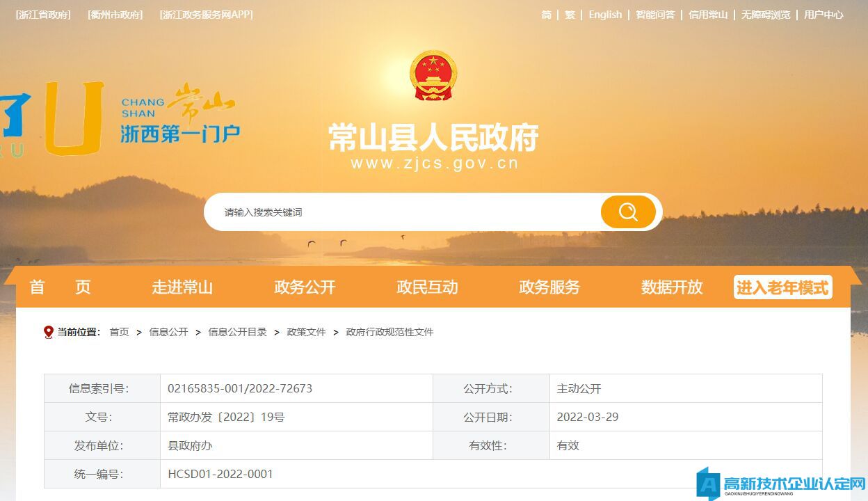The image size is (868, 501).
Task: Open the 信用常山 link
Action: coord(708,15)
